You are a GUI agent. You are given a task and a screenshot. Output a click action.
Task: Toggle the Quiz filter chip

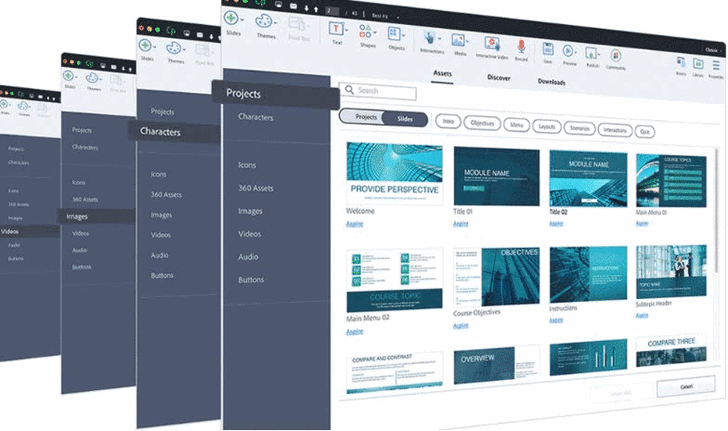point(644,132)
